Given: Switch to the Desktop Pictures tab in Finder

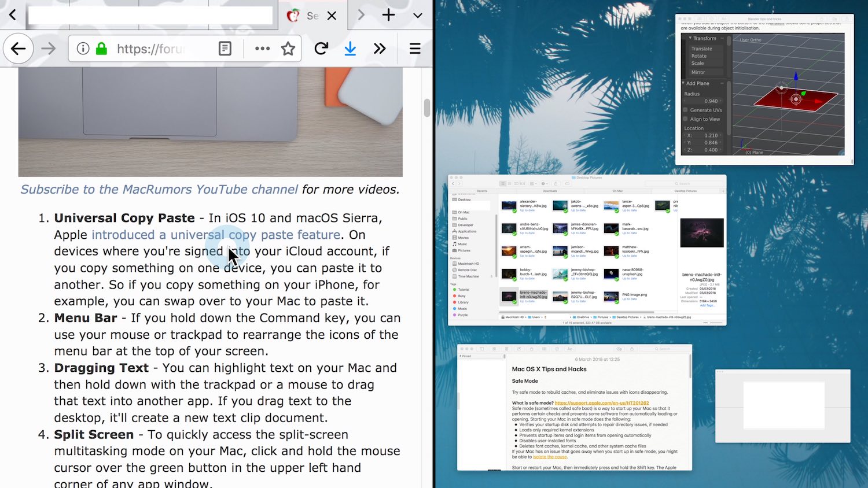Looking at the screenshot, I should (686, 191).
